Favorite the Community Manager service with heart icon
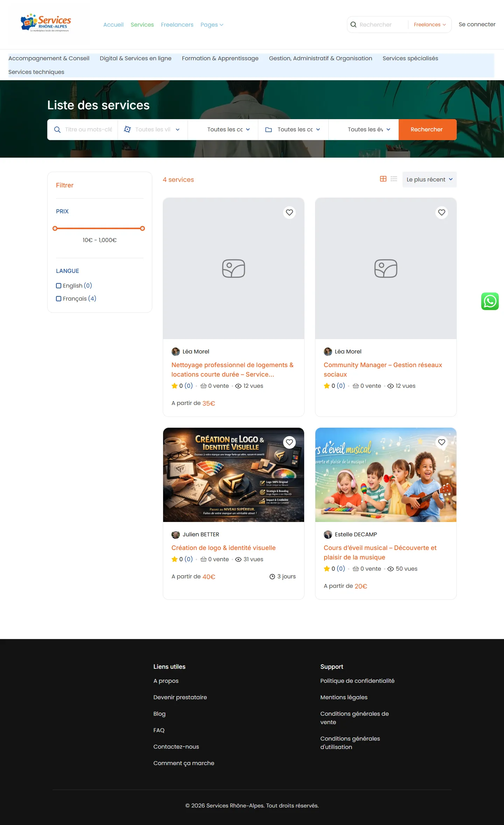This screenshot has width=504, height=825. point(442,213)
